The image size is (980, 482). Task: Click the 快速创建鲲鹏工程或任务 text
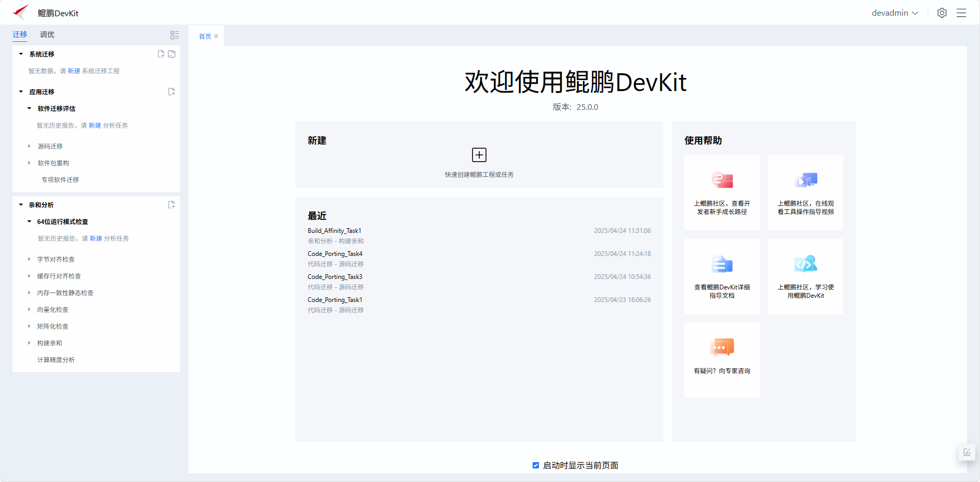pos(479,175)
